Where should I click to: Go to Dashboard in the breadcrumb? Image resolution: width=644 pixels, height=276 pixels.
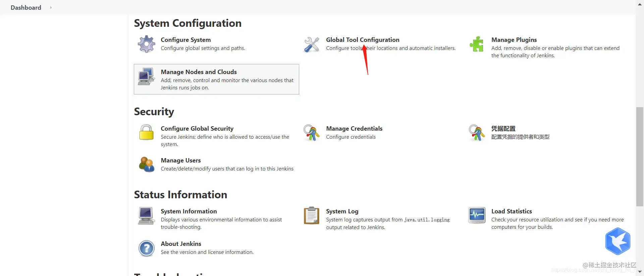[x=26, y=7]
